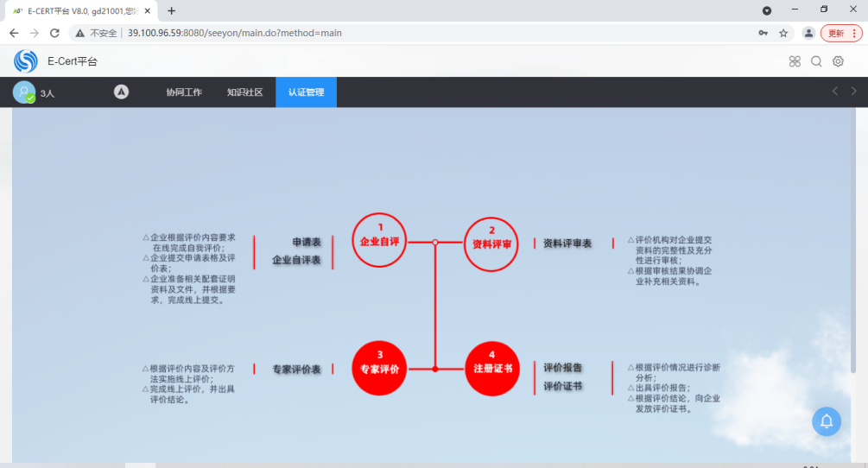Close the E-CERT平台 browser tab

tap(147, 10)
